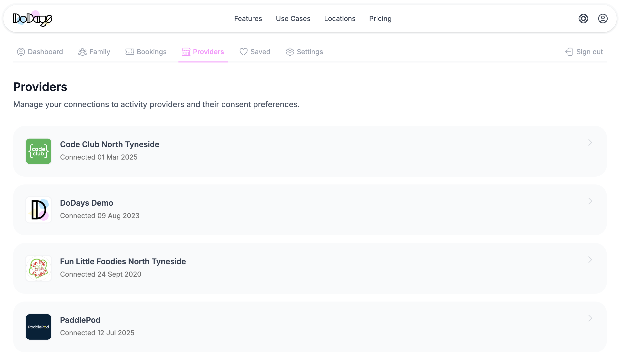
Task: Open the user account icon
Action: pos(603,19)
